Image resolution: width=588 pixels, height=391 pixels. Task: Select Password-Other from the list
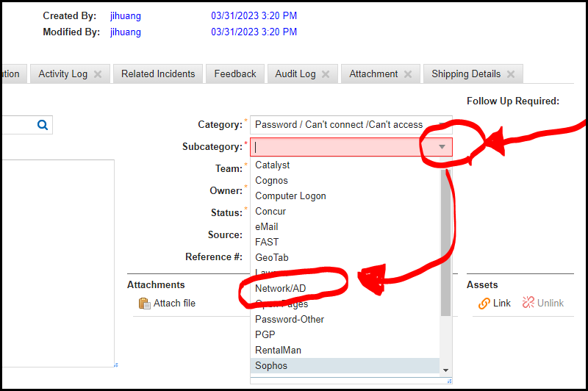pyautogui.click(x=290, y=319)
